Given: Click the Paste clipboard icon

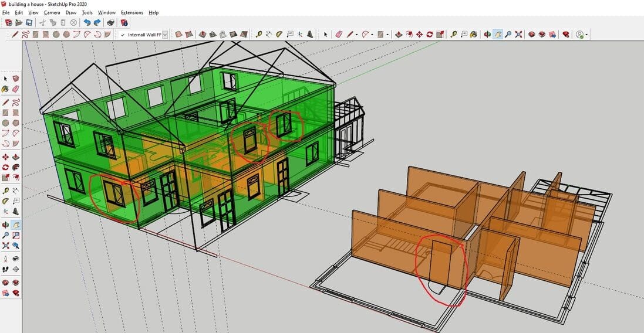Looking at the screenshot, I should tap(63, 22).
